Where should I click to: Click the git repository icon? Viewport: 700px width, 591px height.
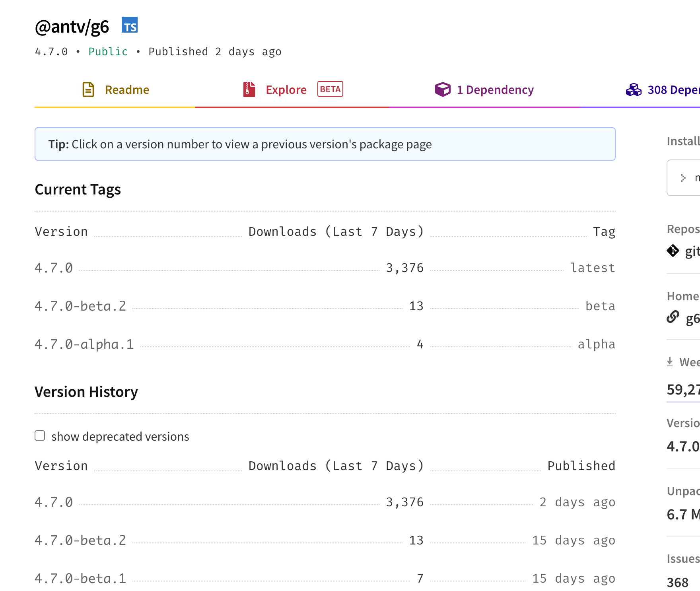click(673, 251)
